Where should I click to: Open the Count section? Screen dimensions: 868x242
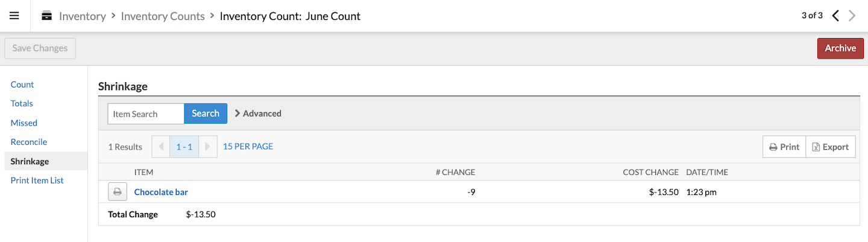22,84
